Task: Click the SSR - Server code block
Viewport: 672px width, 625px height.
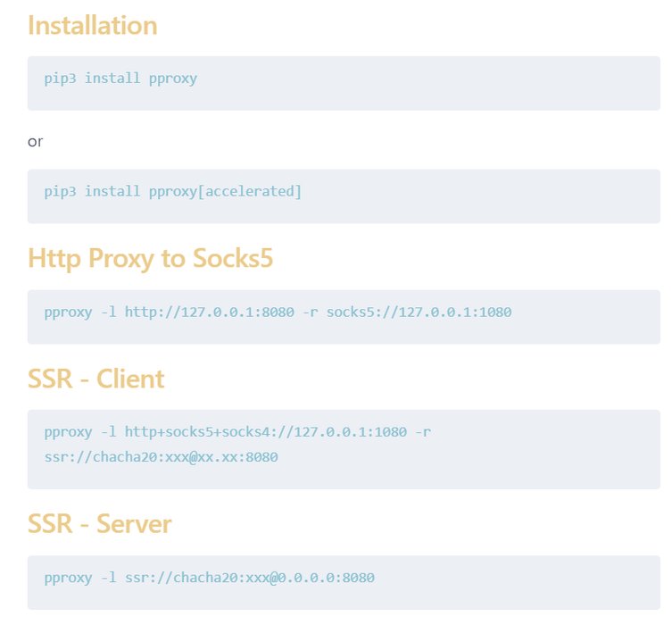Action: 344,582
